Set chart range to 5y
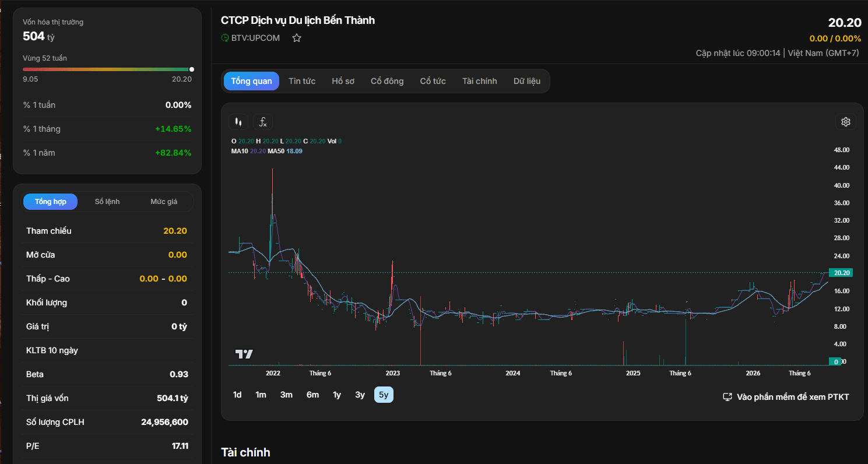This screenshot has width=868, height=464. coord(384,395)
